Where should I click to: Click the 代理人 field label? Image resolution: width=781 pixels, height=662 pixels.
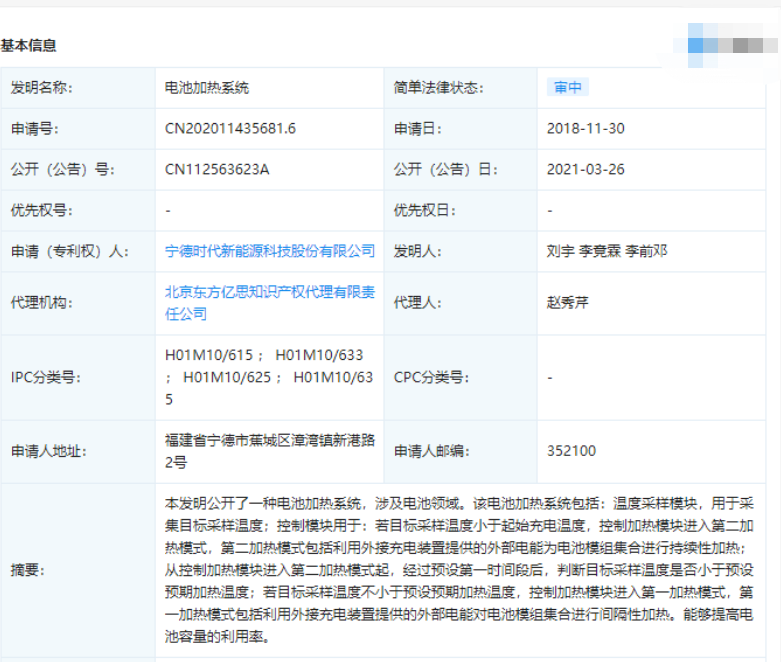pyautogui.click(x=417, y=302)
